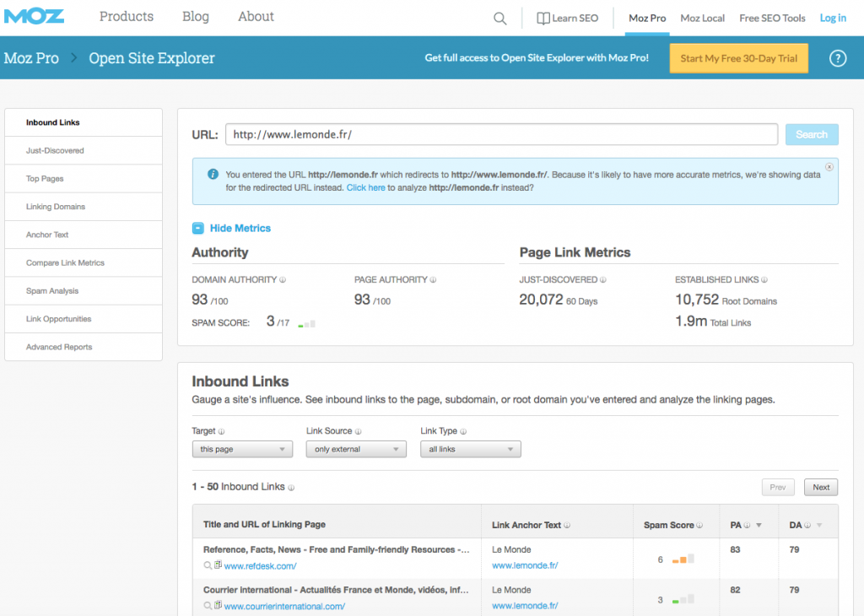
Task: Select Advanced Reports in sidebar
Action: click(84, 347)
